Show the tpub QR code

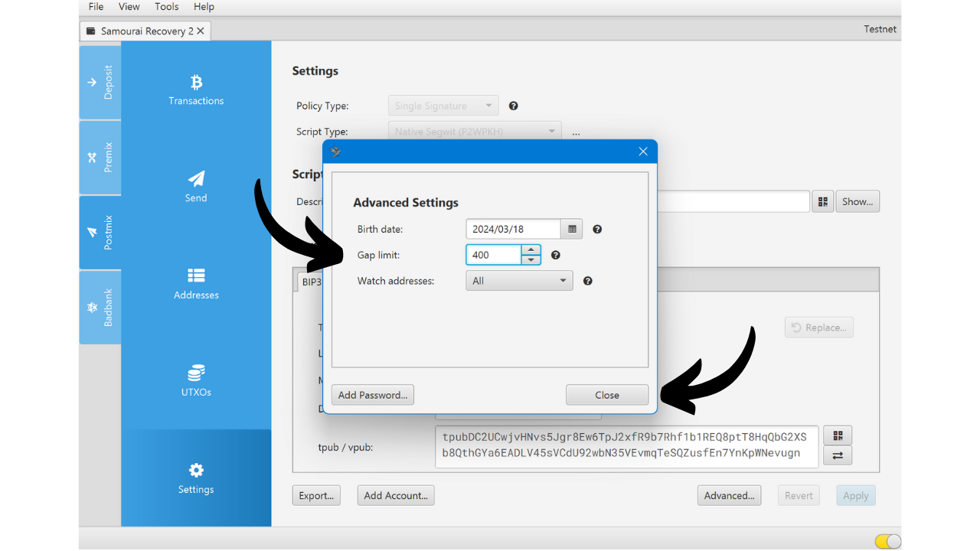click(x=838, y=435)
